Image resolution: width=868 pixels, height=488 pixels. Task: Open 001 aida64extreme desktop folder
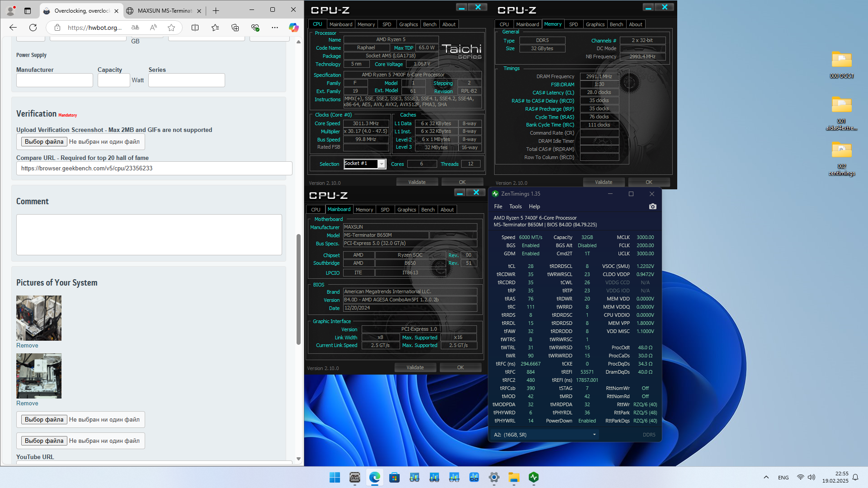841,113
